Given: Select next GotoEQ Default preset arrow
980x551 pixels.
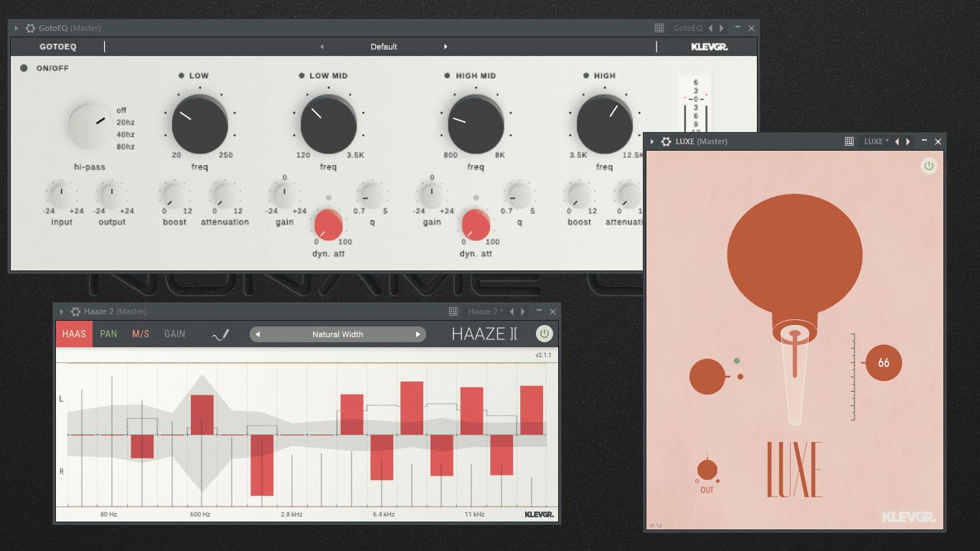Looking at the screenshot, I should coord(446,47).
